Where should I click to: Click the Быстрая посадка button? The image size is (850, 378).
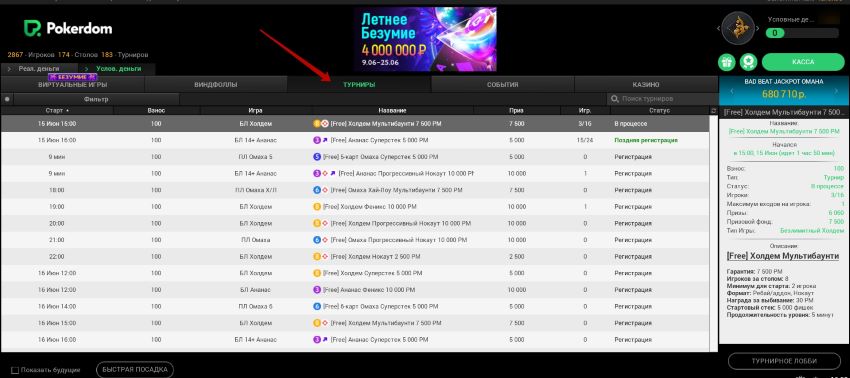135,370
